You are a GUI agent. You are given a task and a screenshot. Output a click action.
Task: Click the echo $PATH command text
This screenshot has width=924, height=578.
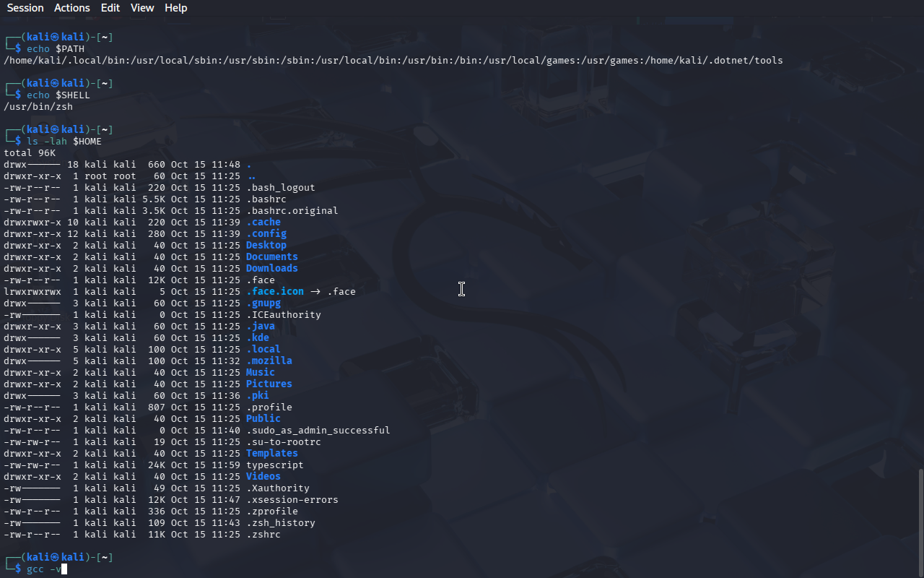(55, 49)
